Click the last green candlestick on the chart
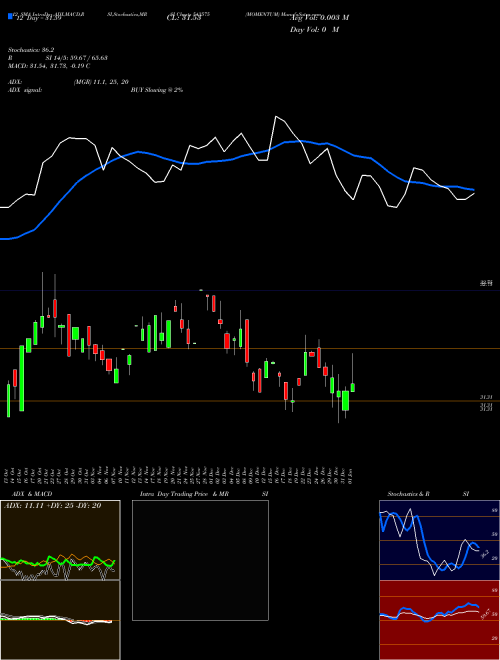The height and width of the screenshot is (660, 500). click(x=353, y=387)
